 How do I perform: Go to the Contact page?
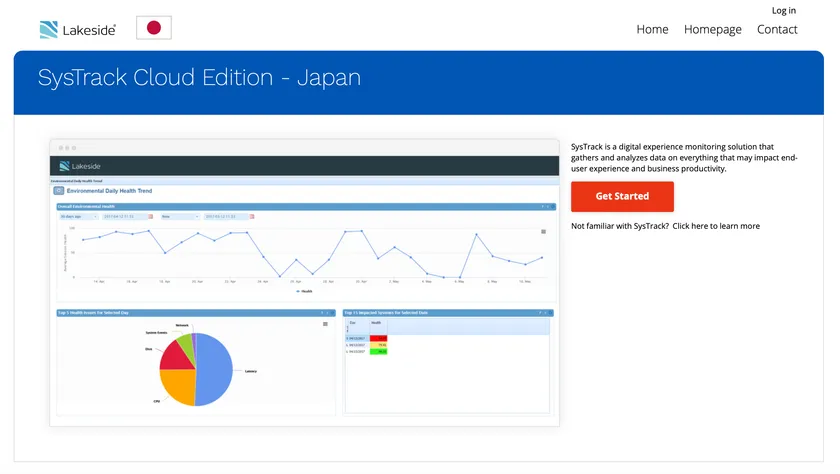coord(777,29)
